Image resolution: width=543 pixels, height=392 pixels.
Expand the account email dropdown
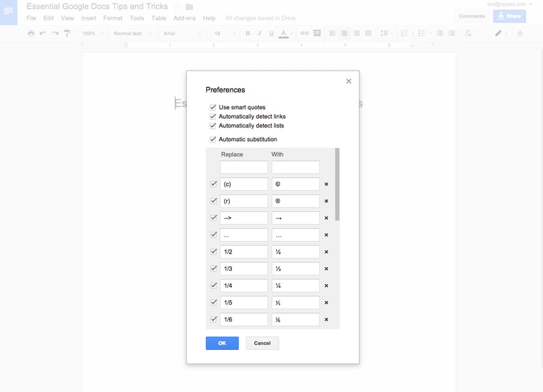(531, 4)
